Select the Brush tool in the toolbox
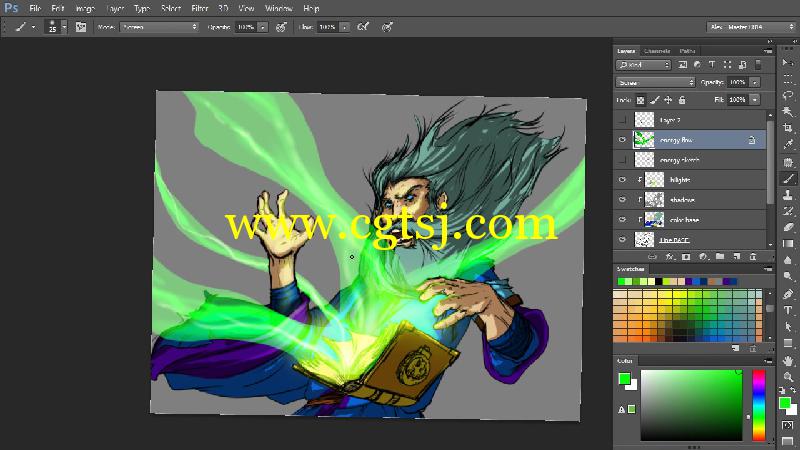The height and width of the screenshot is (450, 800). [x=788, y=178]
